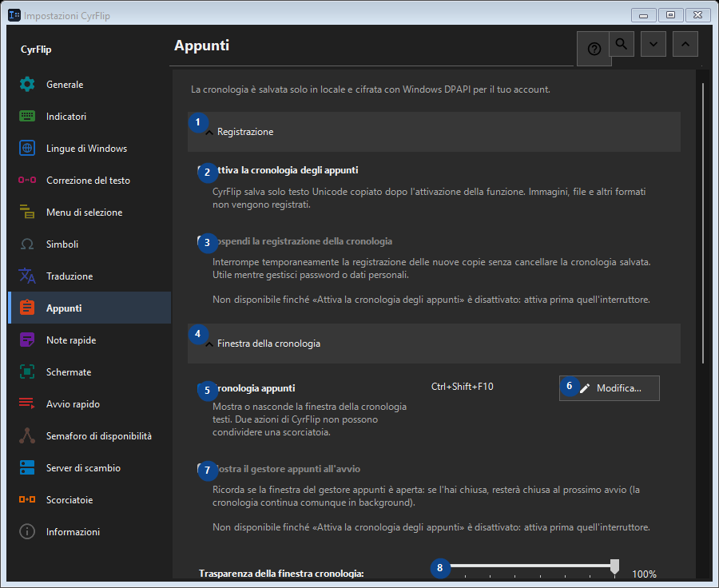This screenshot has width=719, height=588.
Task: Open Schermate via the capture icon
Action: tap(27, 372)
